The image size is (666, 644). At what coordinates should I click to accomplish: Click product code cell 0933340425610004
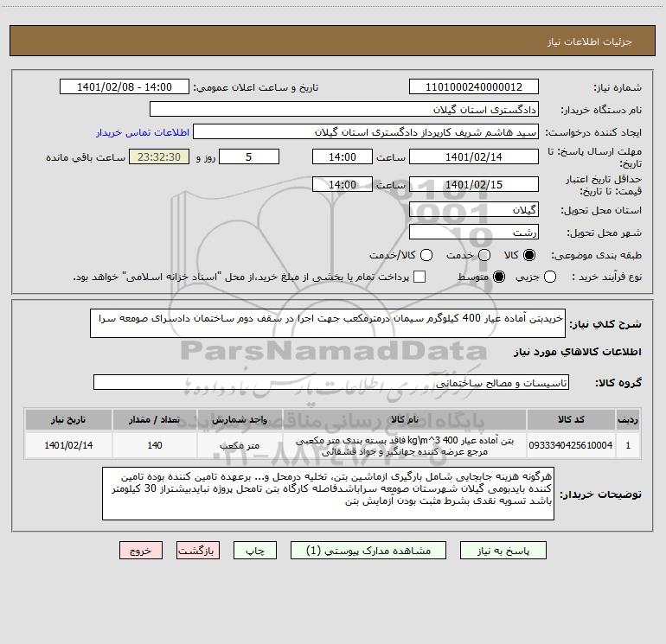571,445
